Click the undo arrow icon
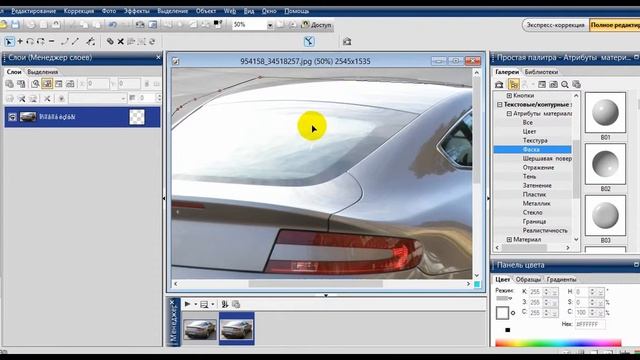 tap(112, 24)
